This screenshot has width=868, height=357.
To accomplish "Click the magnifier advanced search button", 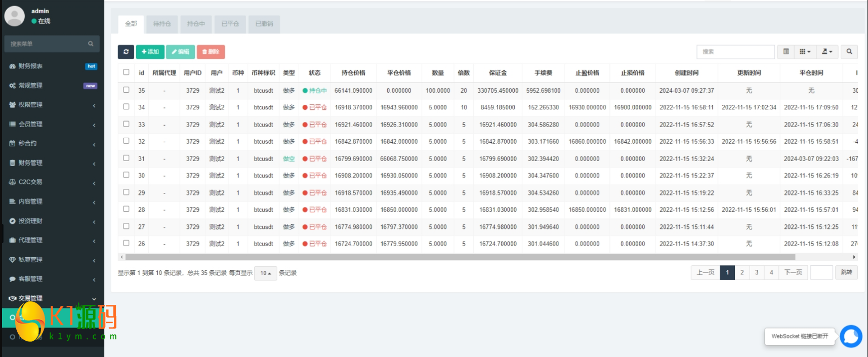I will [x=849, y=52].
